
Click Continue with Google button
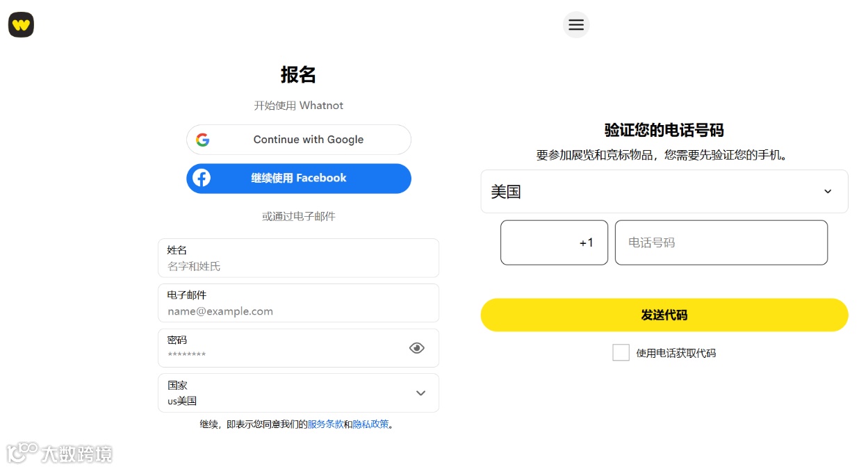(299, 140)
